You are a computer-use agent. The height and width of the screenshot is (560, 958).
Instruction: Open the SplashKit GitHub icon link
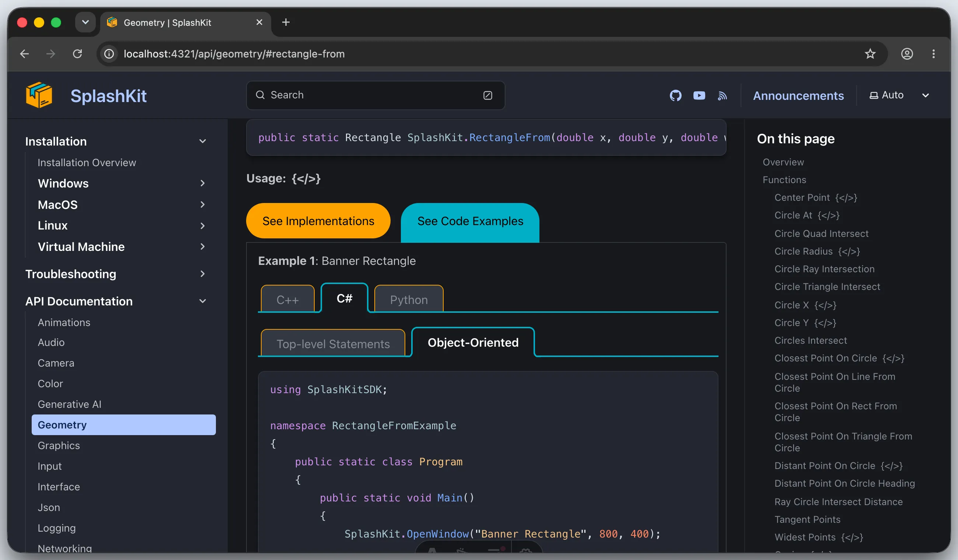tap(675, 95)
